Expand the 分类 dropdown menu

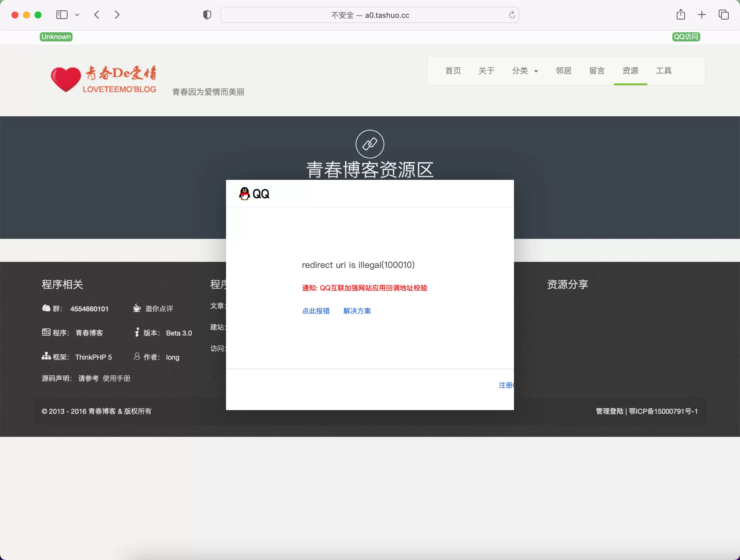pyautogui.click(x=525, y=71)
